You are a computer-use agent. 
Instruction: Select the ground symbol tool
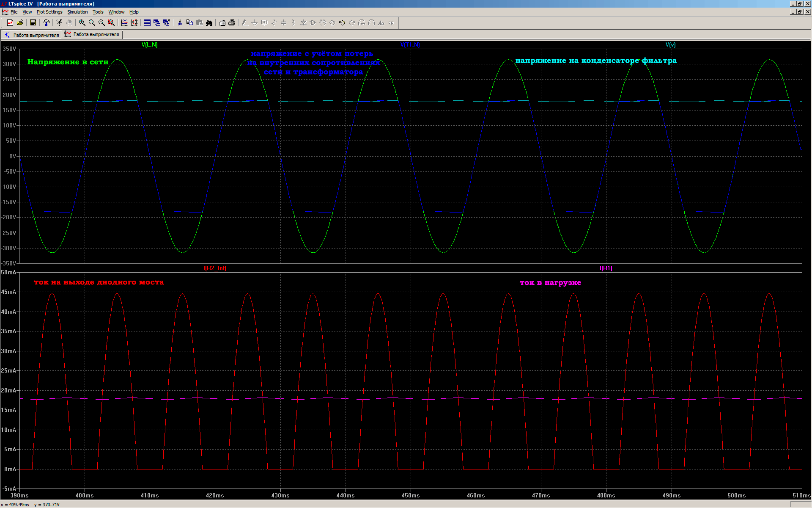[255, 23]
